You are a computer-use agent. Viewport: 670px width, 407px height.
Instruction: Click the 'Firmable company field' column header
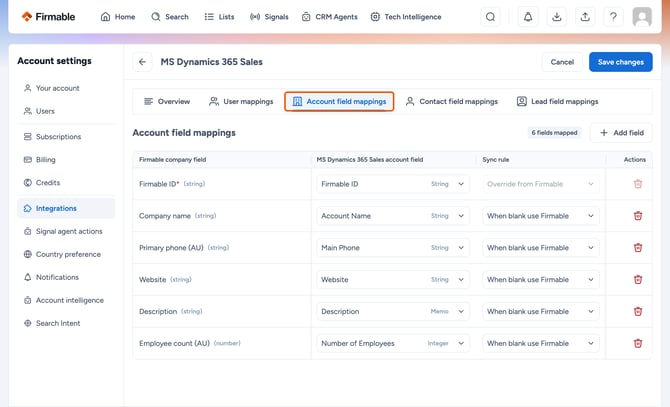tap(173, 159)
